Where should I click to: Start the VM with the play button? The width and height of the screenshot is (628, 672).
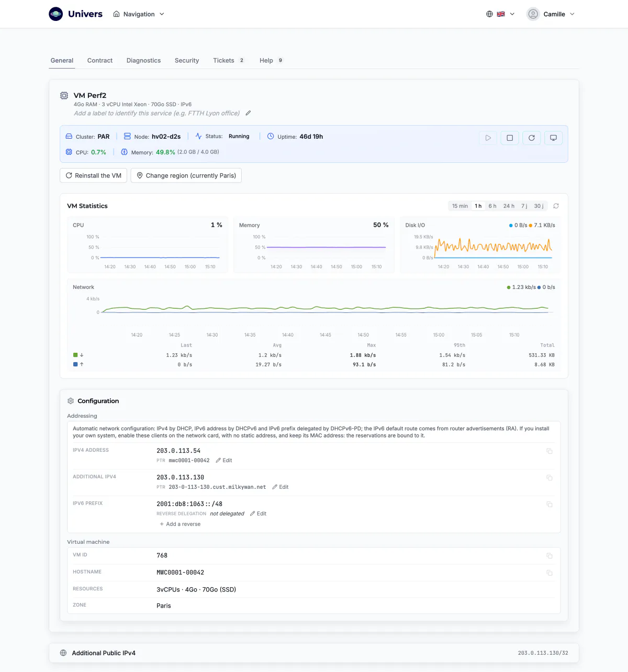pos(488,138)
